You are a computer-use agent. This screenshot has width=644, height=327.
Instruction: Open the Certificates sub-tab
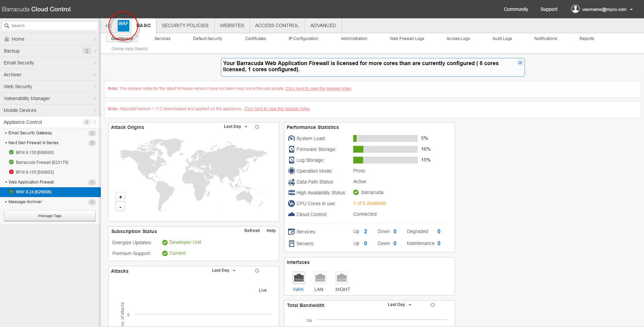tap(255, 39)
